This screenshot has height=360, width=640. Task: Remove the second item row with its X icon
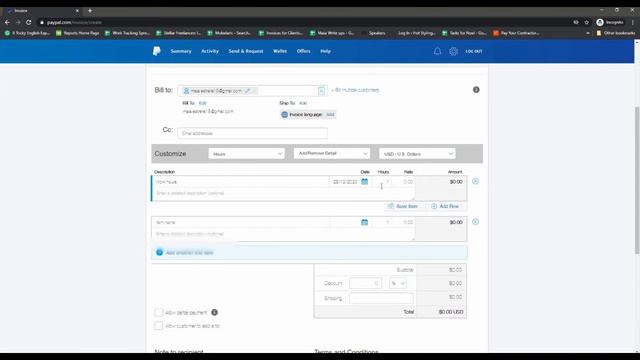pos(476,222)
